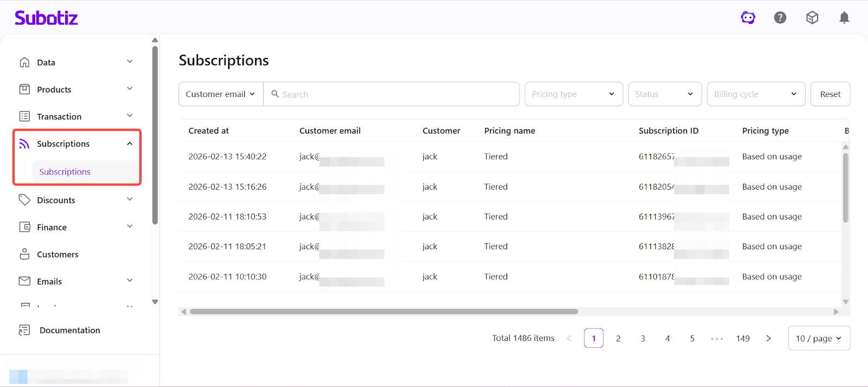
Task: Expand the Products sidebar menu chevron
Action: (x=130, y=89)
